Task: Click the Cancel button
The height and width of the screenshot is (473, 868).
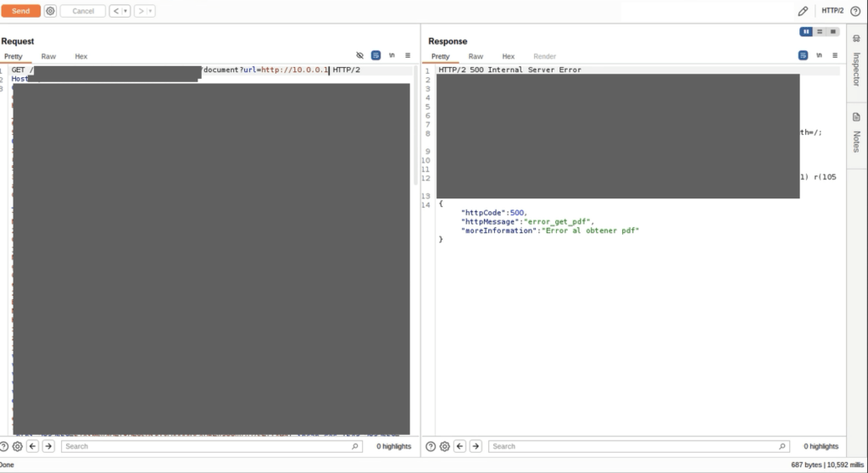Action: click(x=83, y=11)
